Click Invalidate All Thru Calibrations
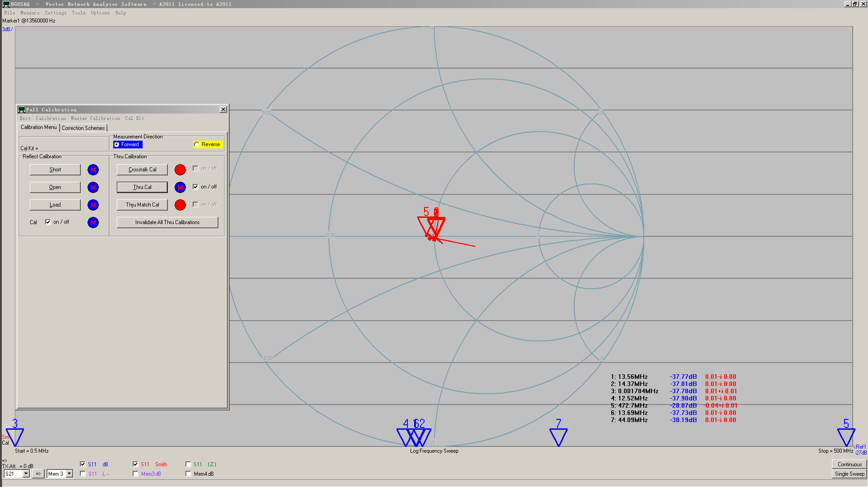The width and height of the screenshot is (868, 487). pos(167,222)
